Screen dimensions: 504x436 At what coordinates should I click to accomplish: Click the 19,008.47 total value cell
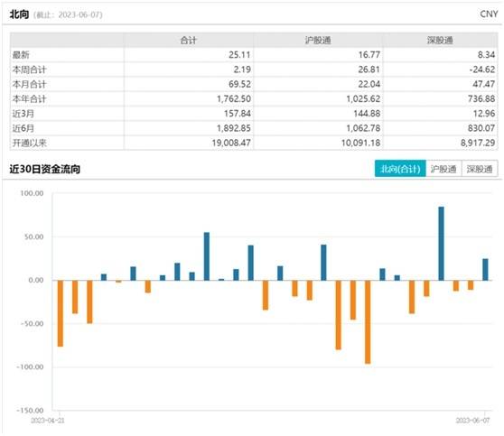click(x=231, y=143)
